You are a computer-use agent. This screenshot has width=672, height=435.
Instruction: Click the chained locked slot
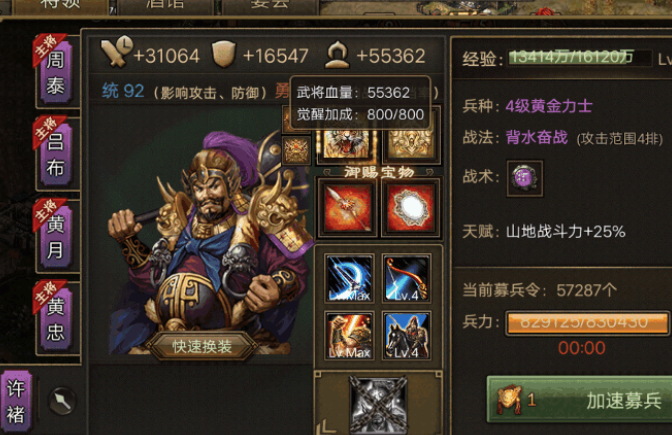(x=378, y=405)
